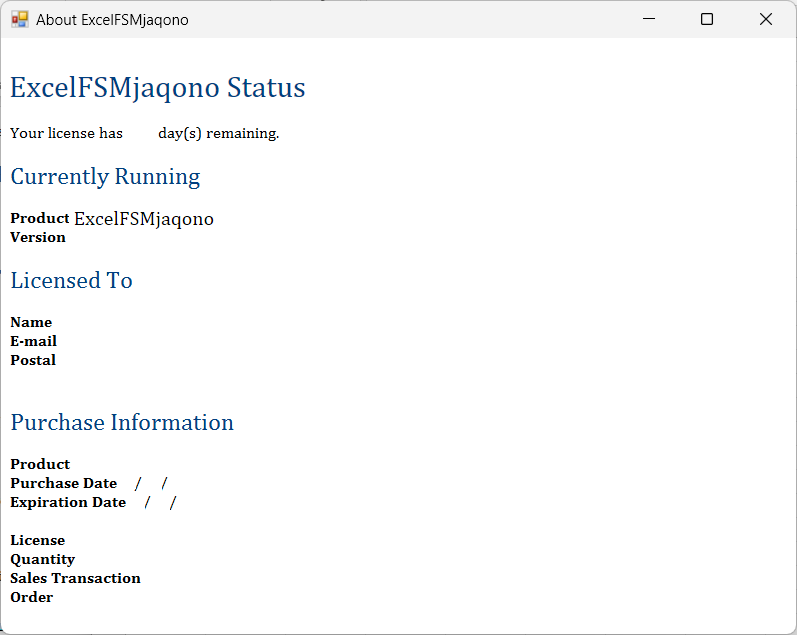
Task: Click the 'Purchase Date' label
Action: point(64,483)
